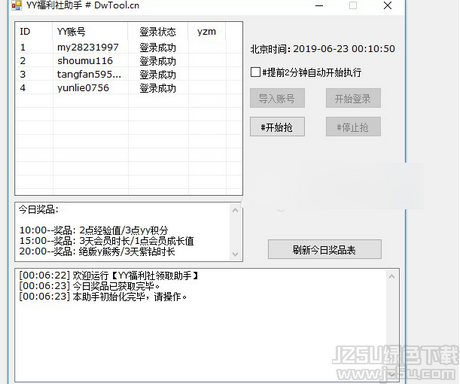Click 登录成功 status for yunlie0756
This screenshot has width=460, height=384.
click(x=158, y=88)
